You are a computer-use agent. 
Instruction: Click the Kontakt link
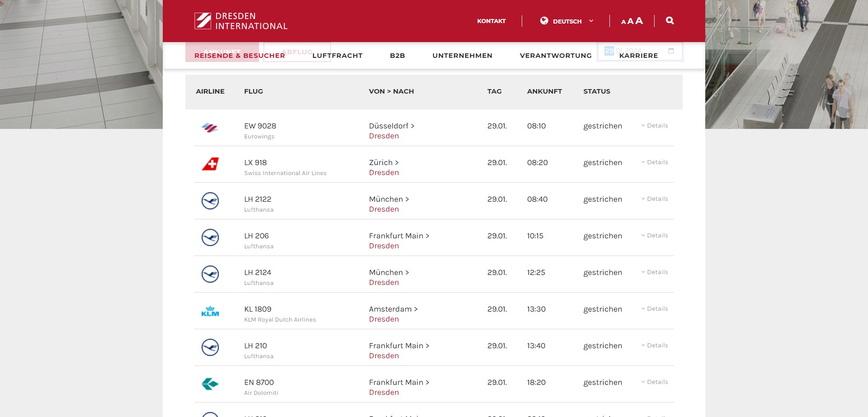(x=491, y=21)
